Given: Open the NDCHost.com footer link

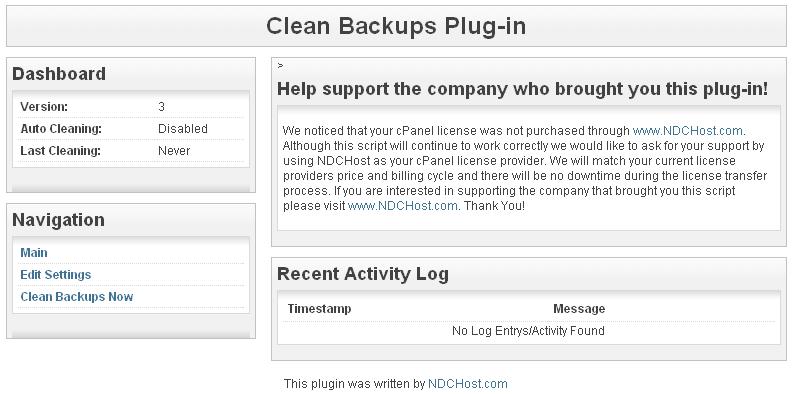Looking at the screenshot, I should pyautogui.click(x=467, y=383).
